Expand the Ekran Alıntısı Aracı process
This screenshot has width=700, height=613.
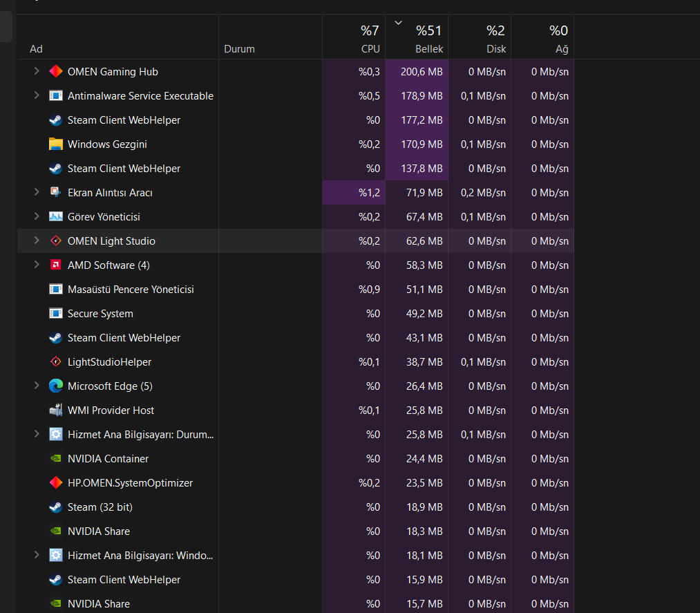click(x=37, y=192)
